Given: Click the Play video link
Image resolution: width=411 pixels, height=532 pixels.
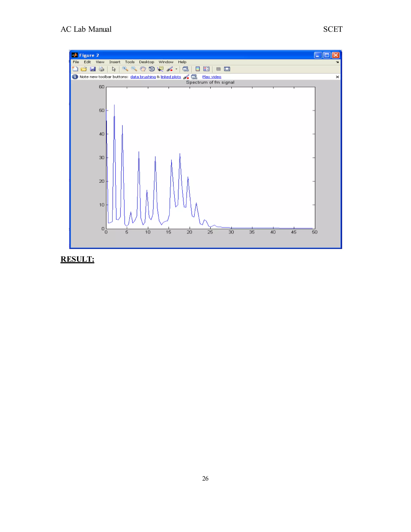Looking at the screenshot, I should pos(212,77).
